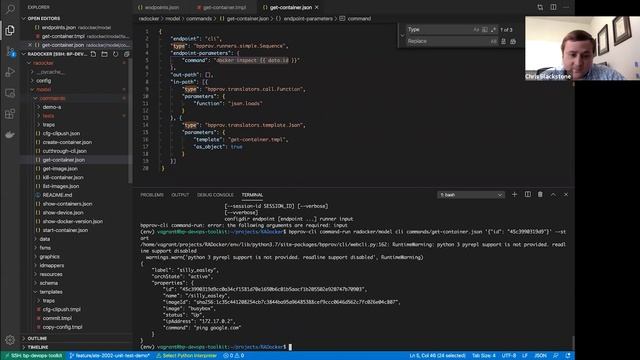This screenshot has width=640, height=360.
Task: Click Select Python Interpreter in status bar
Action: [x=186, y=356]
